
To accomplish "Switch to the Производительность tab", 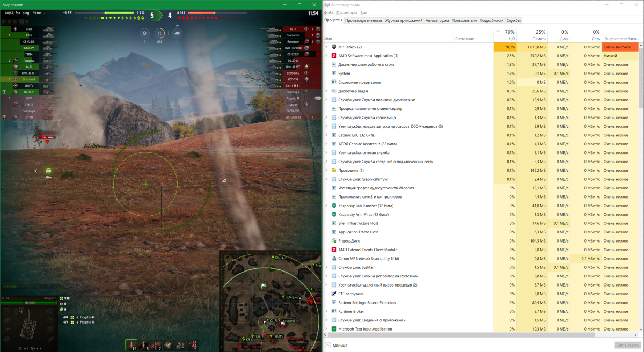I will [364, 20].
